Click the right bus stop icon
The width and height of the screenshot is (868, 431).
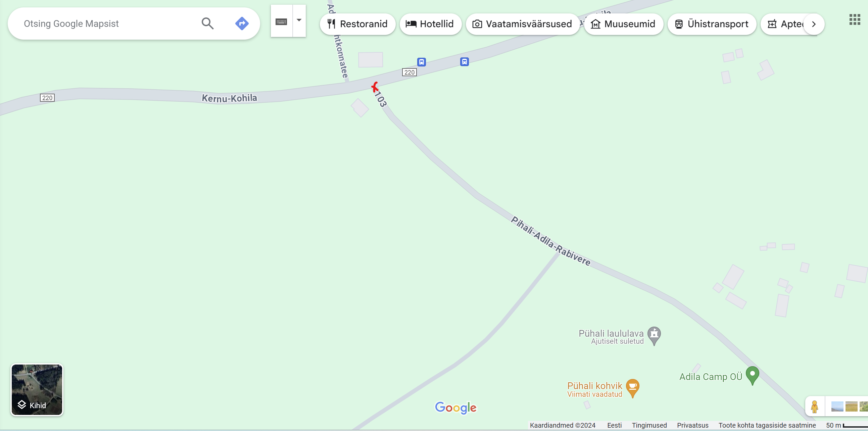pos(464,62)
